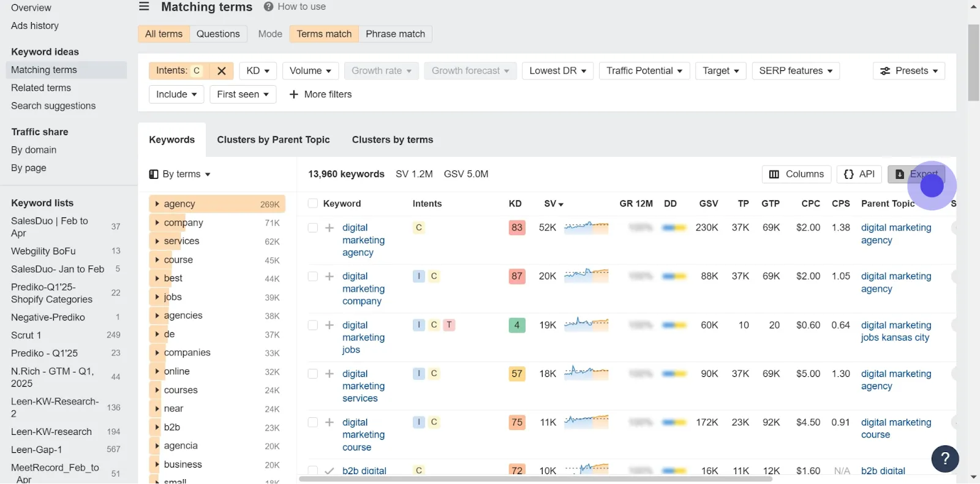Click the plus icon for More filters

tap(293, 94)
